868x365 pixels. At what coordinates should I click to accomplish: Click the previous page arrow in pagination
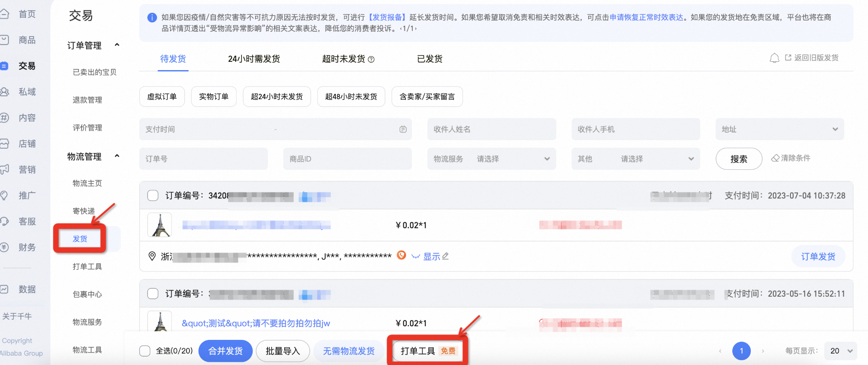720,351
